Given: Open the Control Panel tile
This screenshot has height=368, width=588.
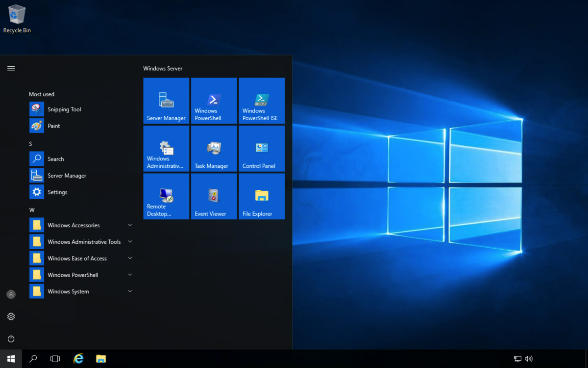Looking at the screenshot, I should (x=262, y=148).
